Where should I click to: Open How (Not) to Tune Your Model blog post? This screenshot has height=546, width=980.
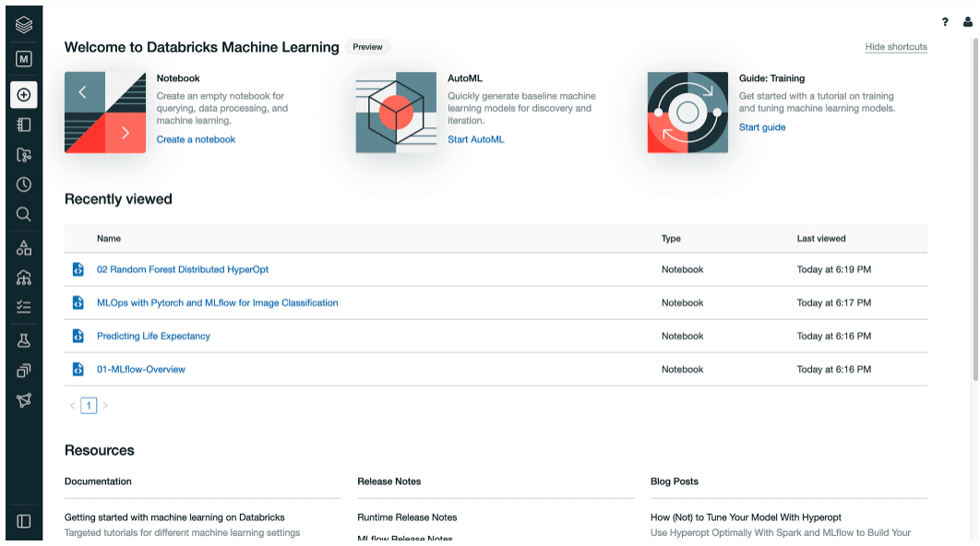pyautogui.click(x=746, y=517)
